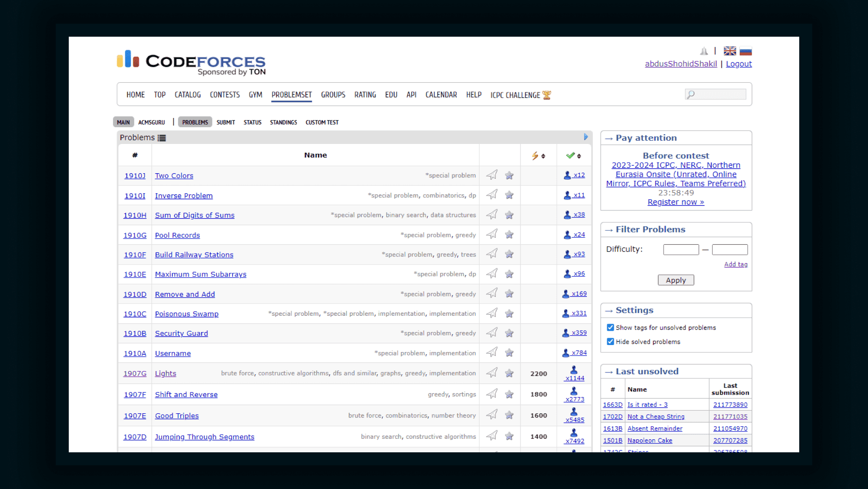Click the list icon beside Problems title
The height and width of the screenshot is (489, 868).
pyautogui.click(x=162, y=138)
